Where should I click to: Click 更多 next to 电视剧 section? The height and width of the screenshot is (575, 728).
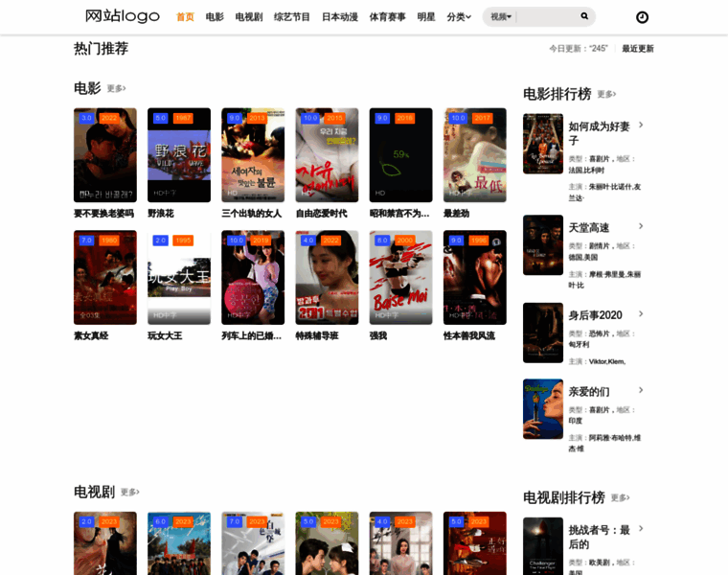(x=130, y=492)
